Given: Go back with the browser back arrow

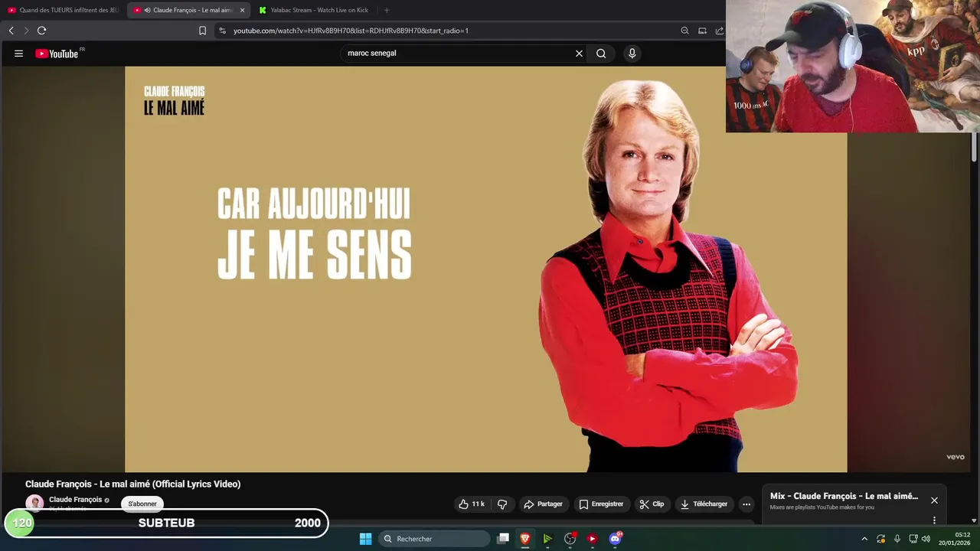Looking at the screenshot, I should [x=11, y=31].
